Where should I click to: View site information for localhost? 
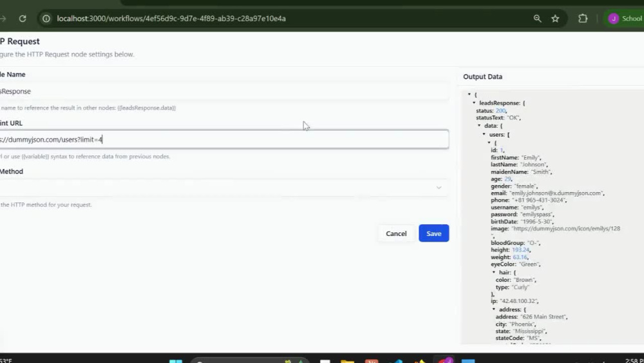pyautogui.click(x=46, y=19)
